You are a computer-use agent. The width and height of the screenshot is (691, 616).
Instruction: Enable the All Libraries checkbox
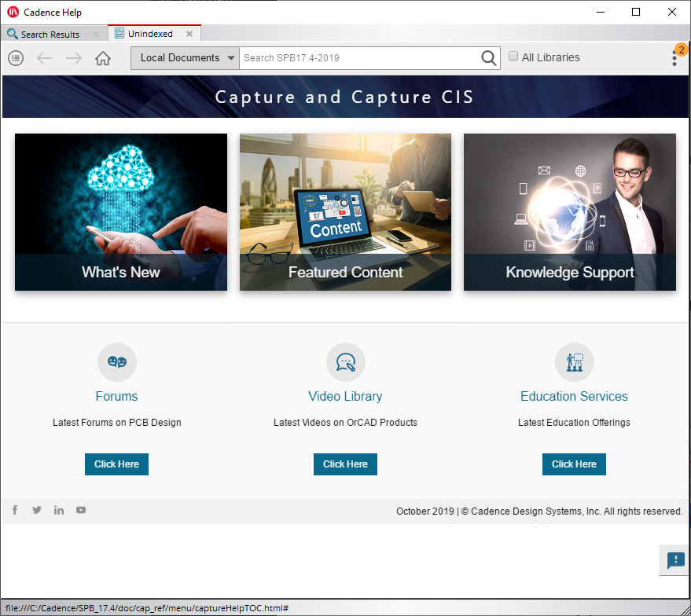(x=513, y=56)
